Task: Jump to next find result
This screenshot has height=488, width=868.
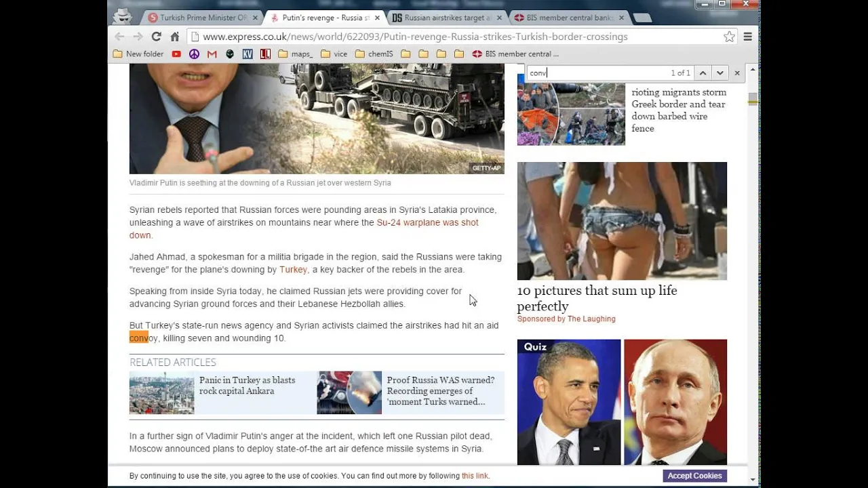Action: click(x=720, y=73)
